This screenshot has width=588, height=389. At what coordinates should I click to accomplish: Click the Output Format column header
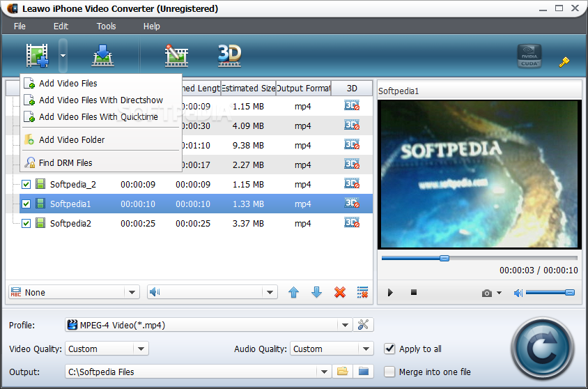click(x=303, y=88)
